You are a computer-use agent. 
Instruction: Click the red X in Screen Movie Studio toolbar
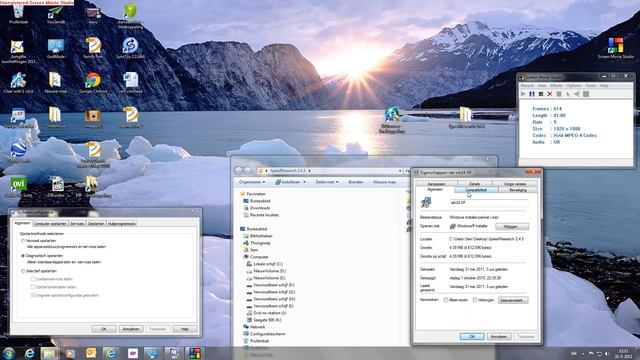pyautogui.click(x=550, y=94)
